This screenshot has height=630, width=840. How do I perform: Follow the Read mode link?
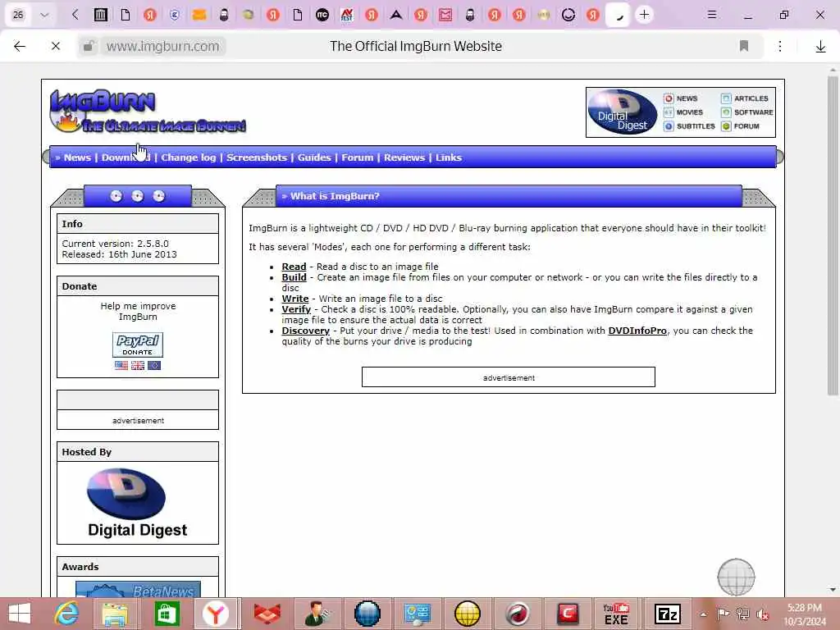tap(294, 267)
